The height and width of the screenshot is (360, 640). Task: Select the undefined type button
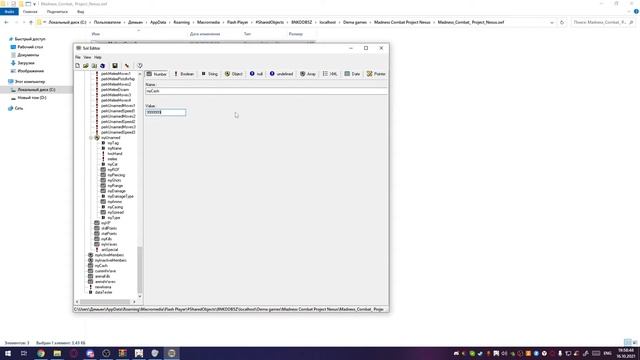click(282, 74)
